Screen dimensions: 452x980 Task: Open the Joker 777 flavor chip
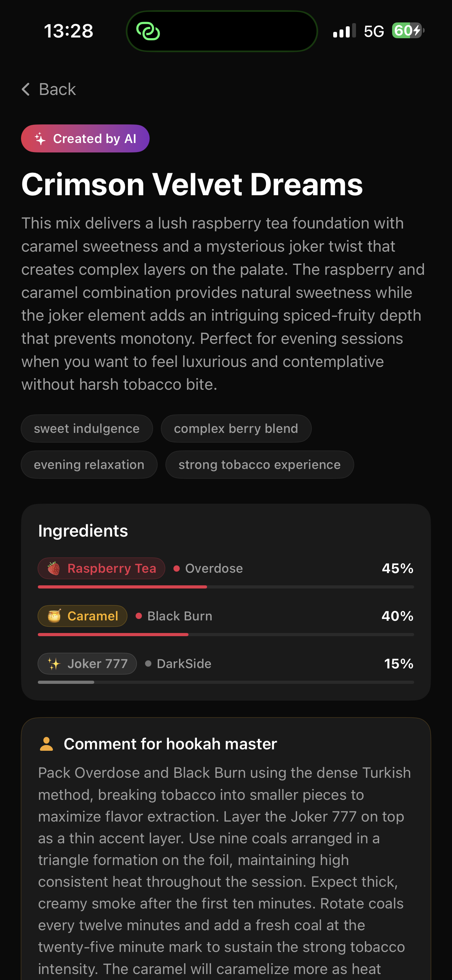coord(87,664)
